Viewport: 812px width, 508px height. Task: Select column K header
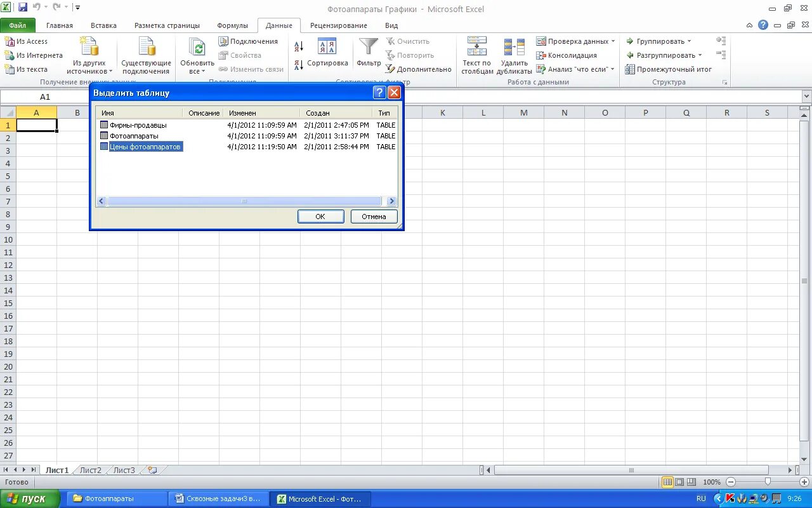coord(442,112)
